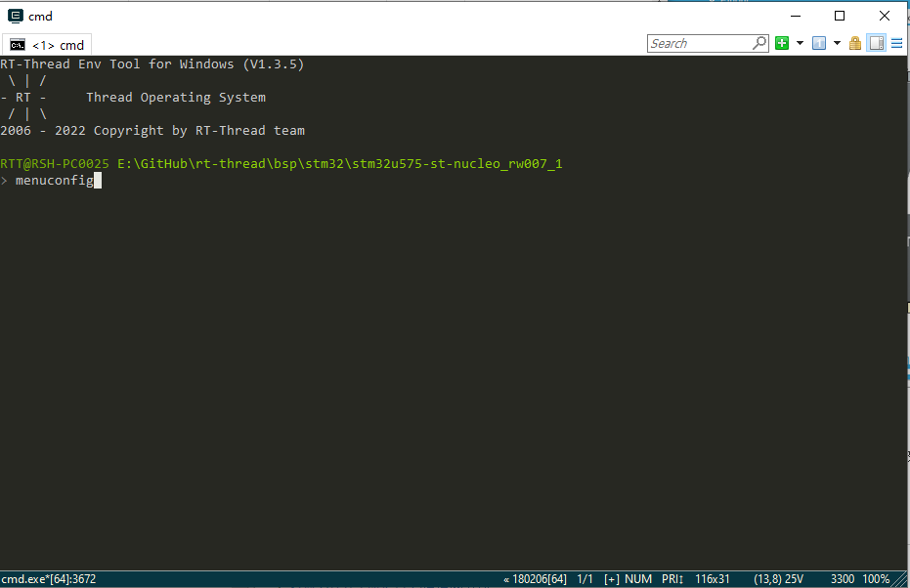Open the hamburger system menu

click(896, 43)
